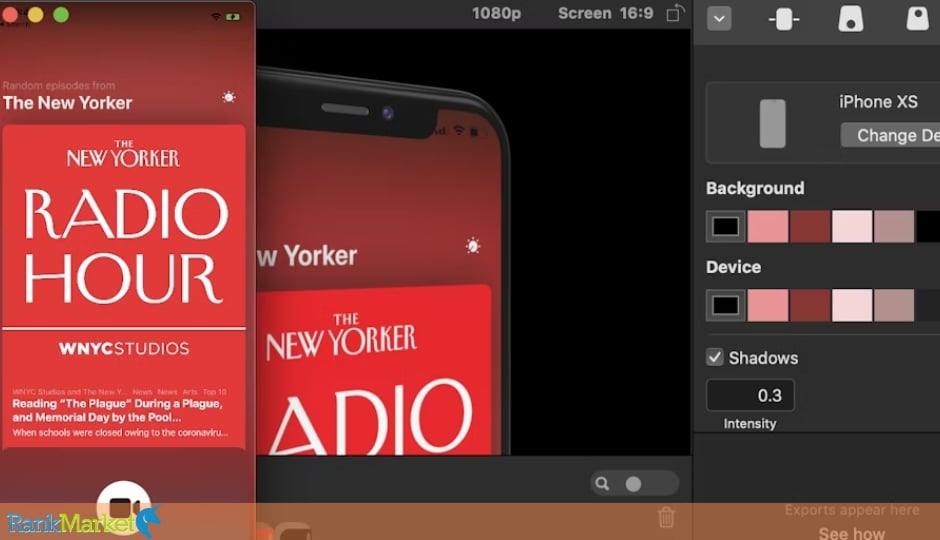Open the Screen 16:9 aspect option

605,13
